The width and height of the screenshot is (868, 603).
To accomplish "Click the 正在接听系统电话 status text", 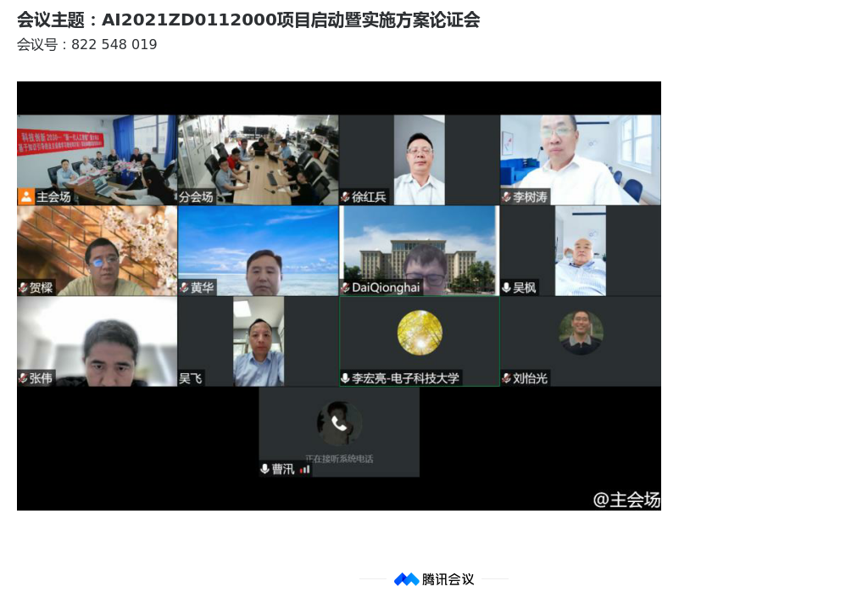I will click(339, 459).
